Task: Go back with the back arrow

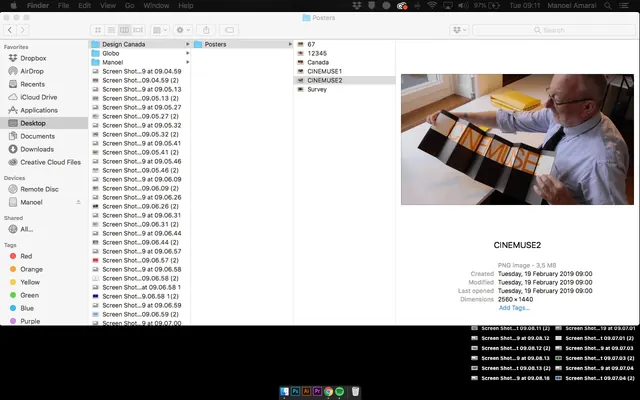Action: tap(10, 30)
